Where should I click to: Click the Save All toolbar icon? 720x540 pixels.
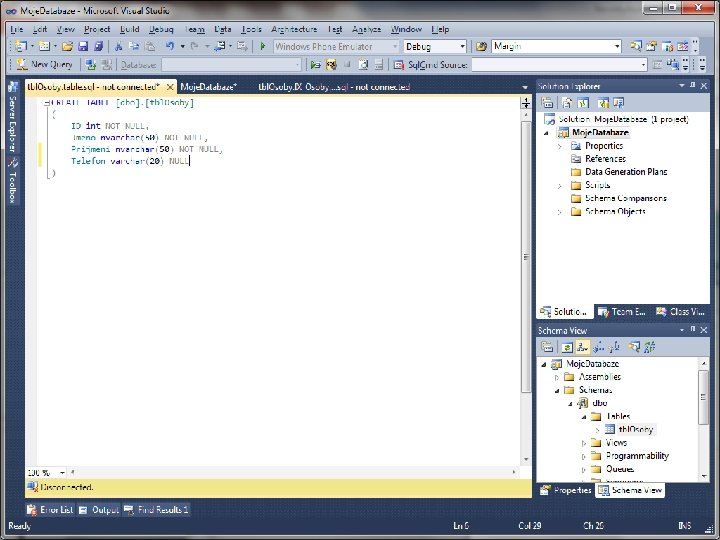click(98, 46)
